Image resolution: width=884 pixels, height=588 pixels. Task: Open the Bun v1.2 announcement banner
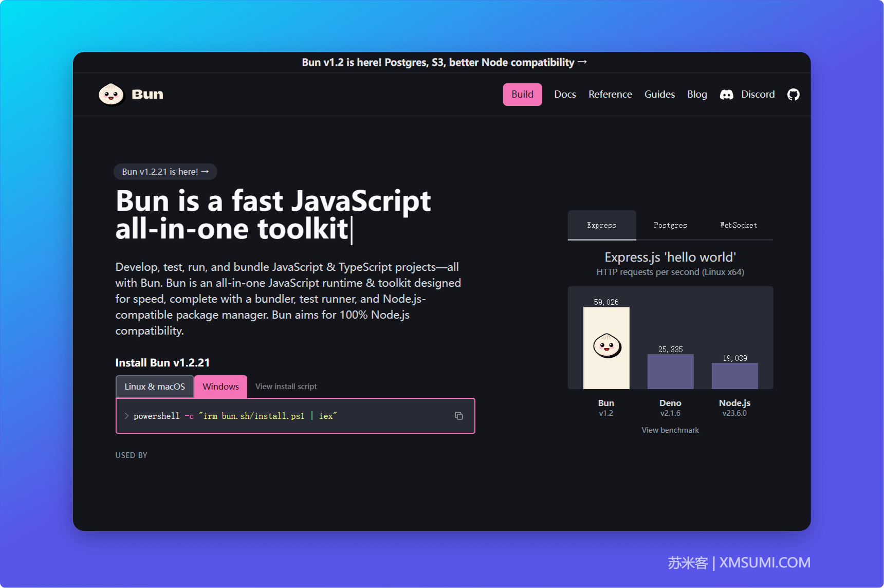tap(444, 62)
